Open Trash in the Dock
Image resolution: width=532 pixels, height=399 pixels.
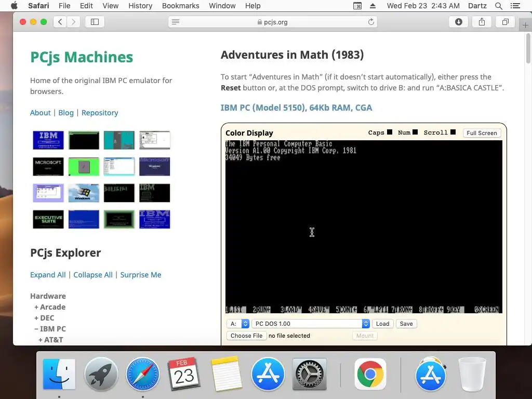click(472, 374)
